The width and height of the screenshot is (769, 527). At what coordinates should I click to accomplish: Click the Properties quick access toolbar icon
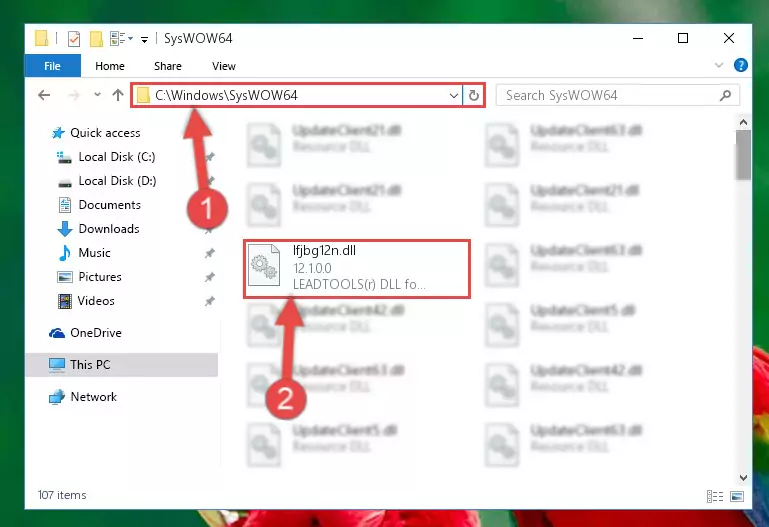[74, 38]
